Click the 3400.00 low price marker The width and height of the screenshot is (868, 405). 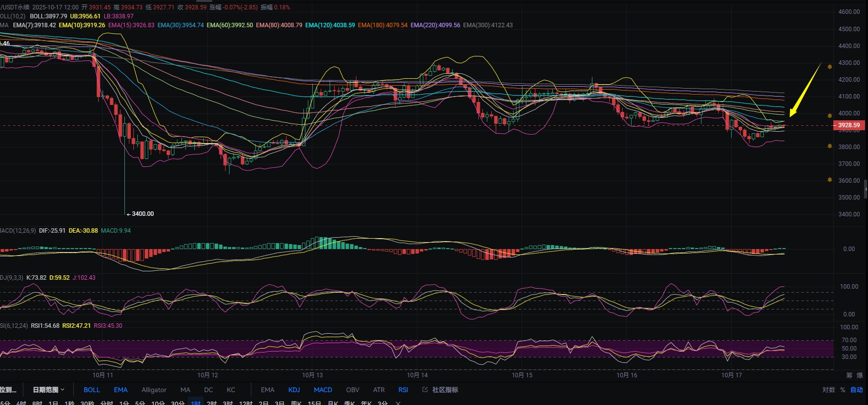[142, 214]
